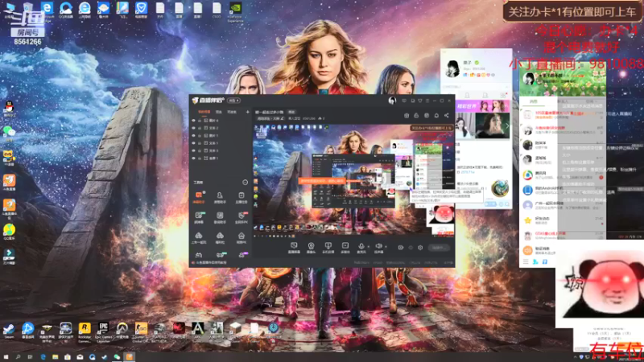Open Microsoft Edge from the taskbar
This screenshot has width=644, height=362.
[x=43, y=357]
